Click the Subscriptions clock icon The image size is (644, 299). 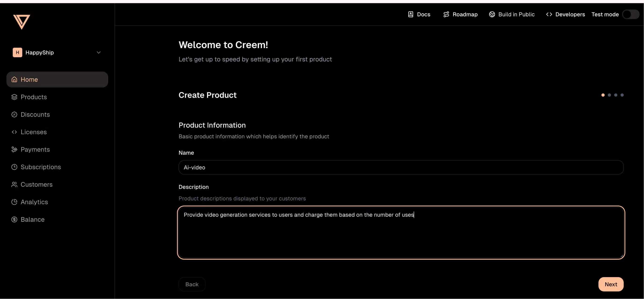point(14,167)
